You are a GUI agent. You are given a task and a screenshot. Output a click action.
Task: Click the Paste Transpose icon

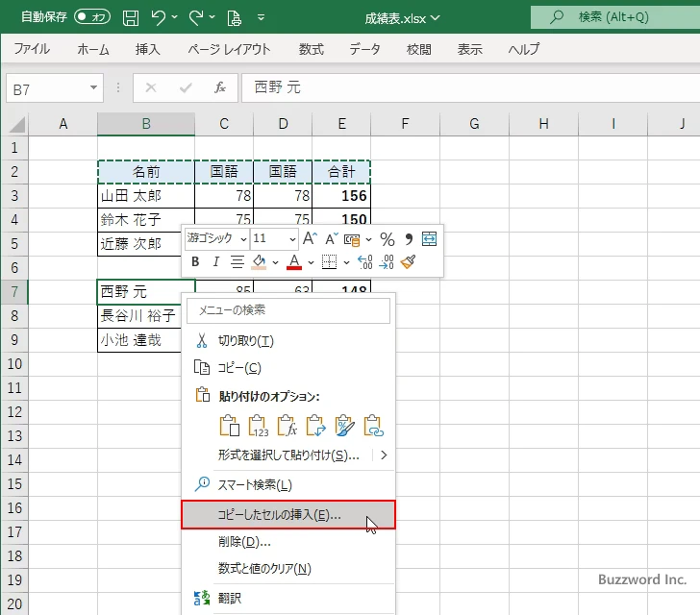tap(315, 426)
